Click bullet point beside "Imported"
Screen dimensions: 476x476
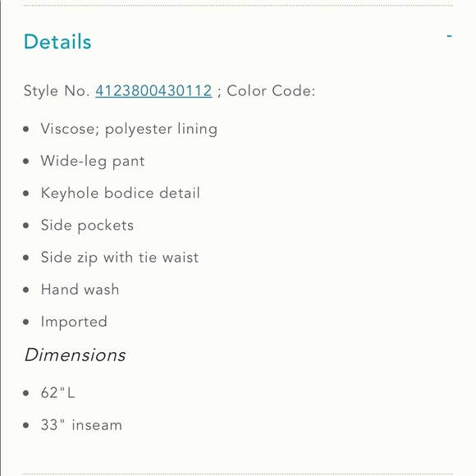26,322
